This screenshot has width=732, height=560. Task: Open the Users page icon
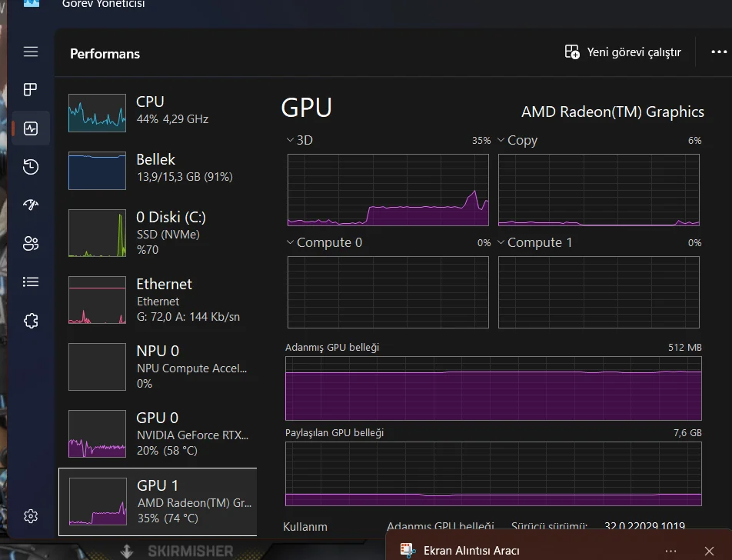31,243
